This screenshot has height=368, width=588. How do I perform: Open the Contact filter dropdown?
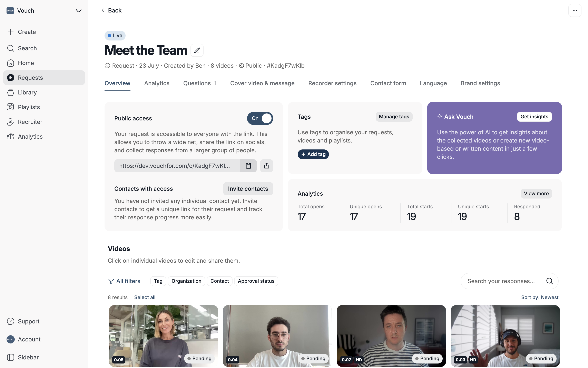pyautogui.click(x=219, y=281)
